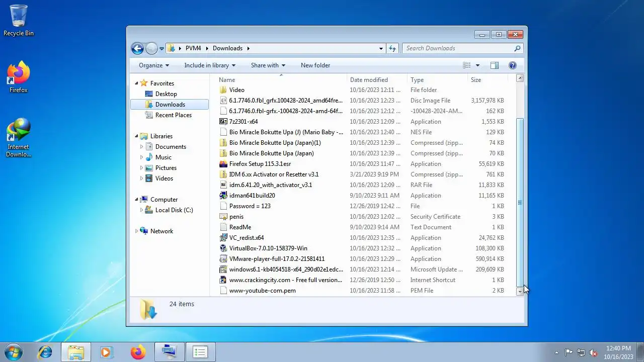
Task: Select the security certificate file icon
Action: pos(224,217)
